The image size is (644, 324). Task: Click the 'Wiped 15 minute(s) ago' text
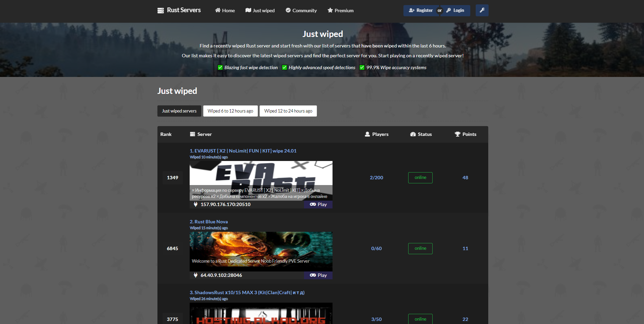click(209, 228)
